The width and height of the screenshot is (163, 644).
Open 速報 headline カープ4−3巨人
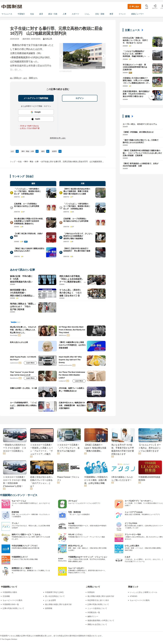(x=140, y=124)
